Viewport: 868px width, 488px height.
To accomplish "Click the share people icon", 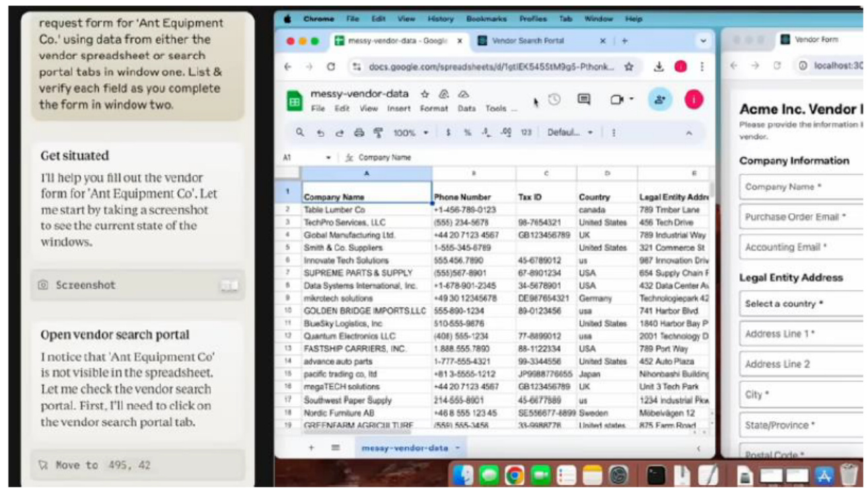I will click(659, 100).
